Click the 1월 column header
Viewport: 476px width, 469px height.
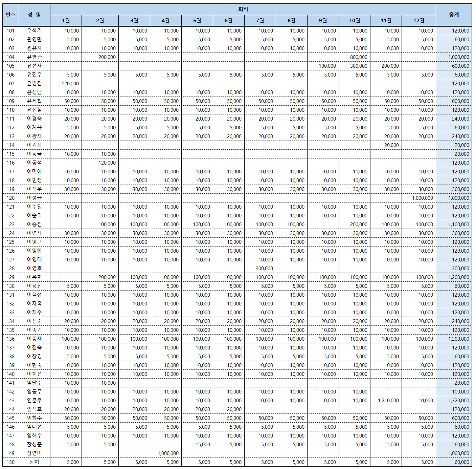pos(66,21)
